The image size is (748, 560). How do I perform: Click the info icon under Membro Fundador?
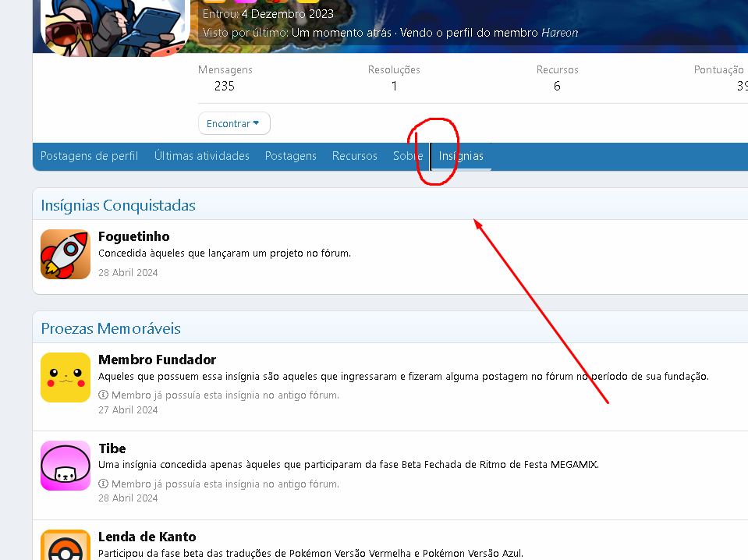point(104,395)
